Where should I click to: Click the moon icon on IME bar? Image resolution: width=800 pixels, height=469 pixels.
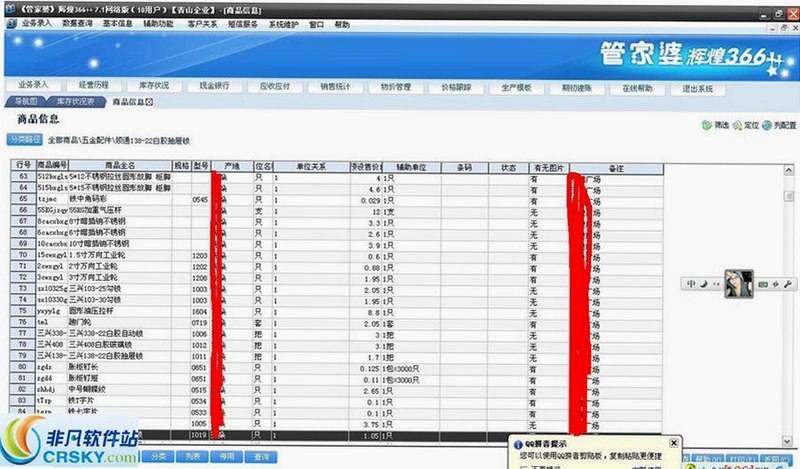tap(703, 284)
